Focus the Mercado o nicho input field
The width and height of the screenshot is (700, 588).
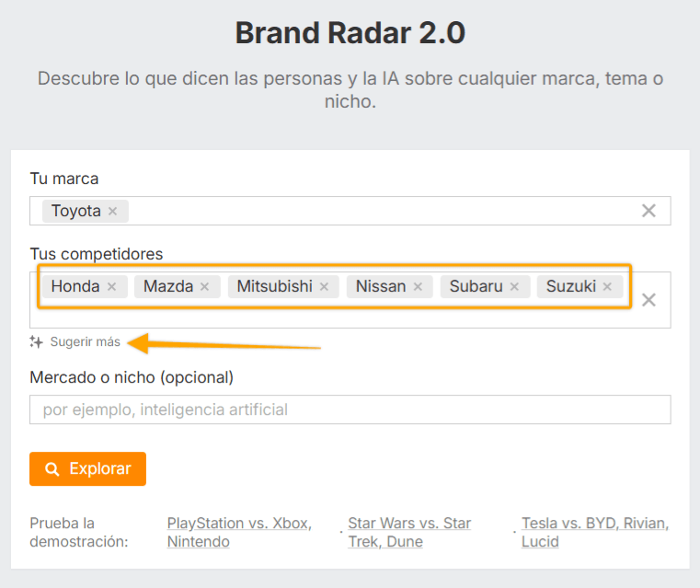pyautogui.click(x=350, y=409)
